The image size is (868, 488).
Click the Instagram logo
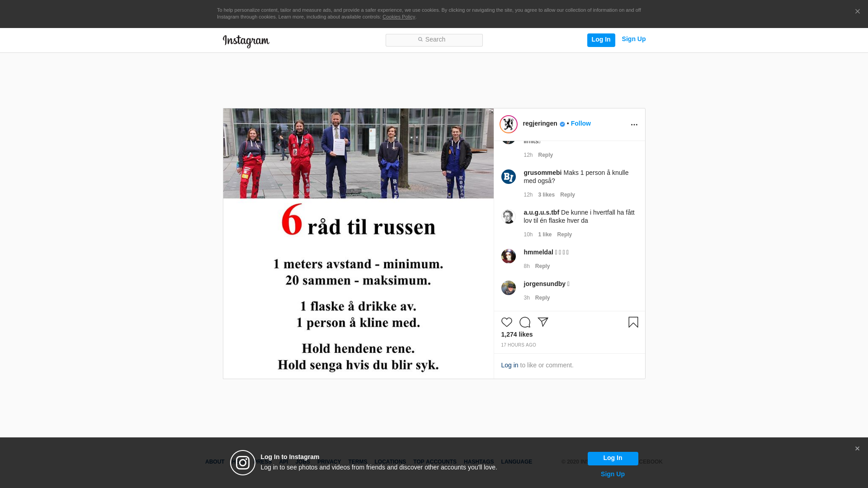[x=246, y=41]
